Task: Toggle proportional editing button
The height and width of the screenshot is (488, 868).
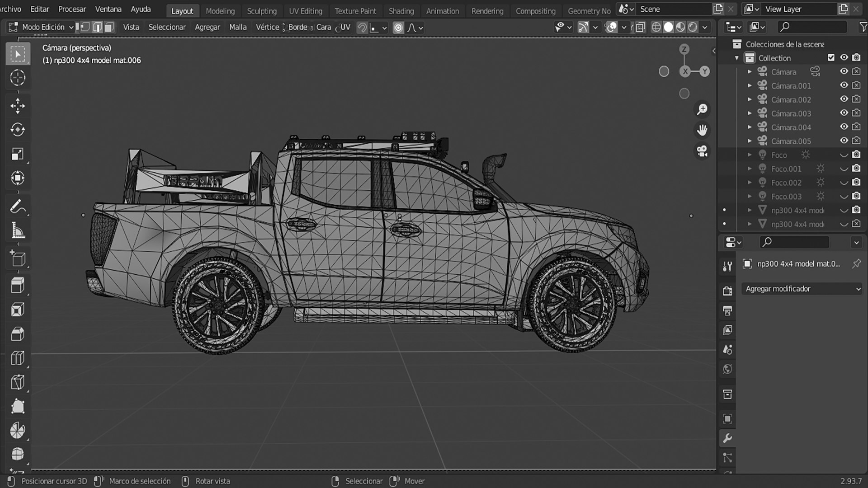Action: pyautogui.click(x=398, y=28)
